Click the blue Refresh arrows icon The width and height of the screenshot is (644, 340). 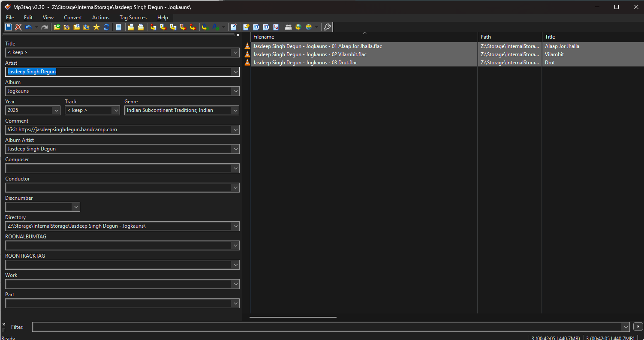pyautogui.click(x=106, y=27)
